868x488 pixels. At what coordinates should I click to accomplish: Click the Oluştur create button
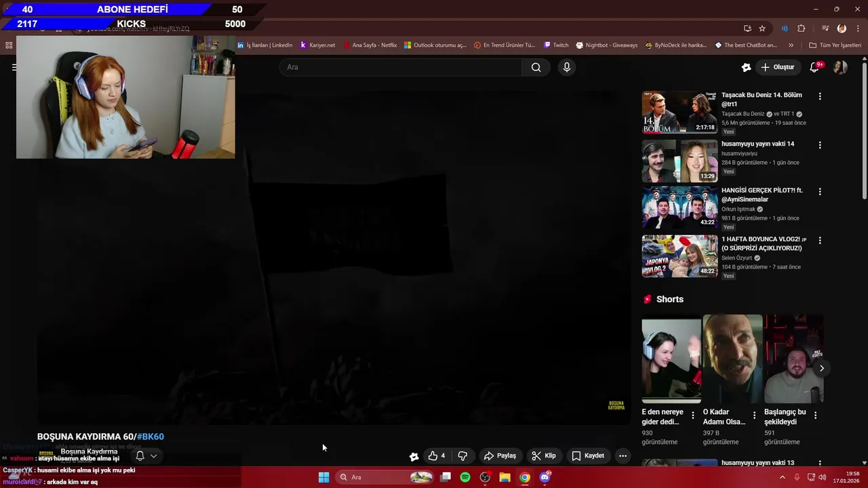click(777, 67)
